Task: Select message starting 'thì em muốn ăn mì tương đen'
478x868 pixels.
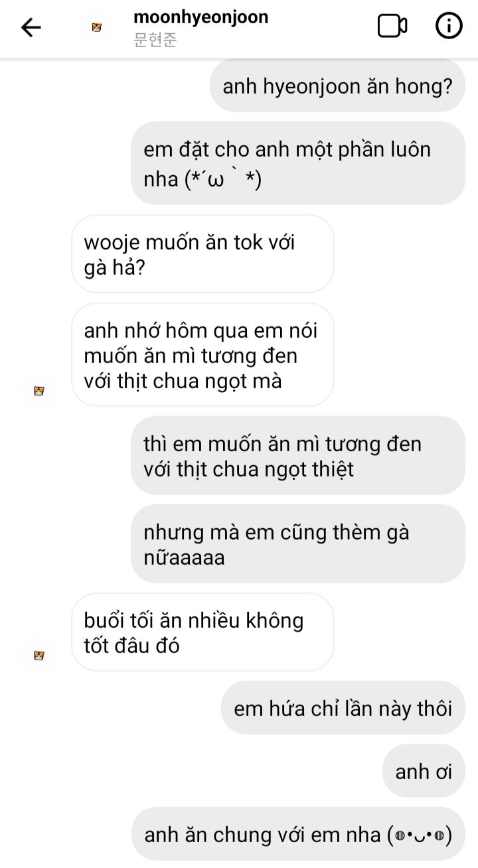Action: (x=297, y=455)
